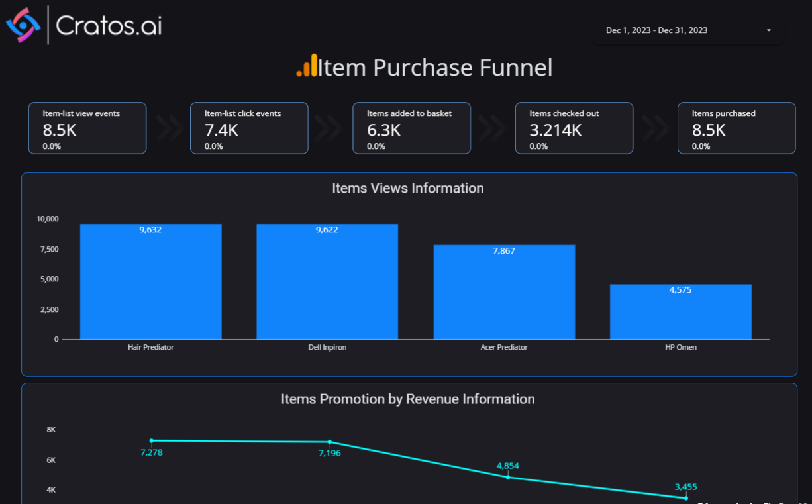Select the line chart point below 4,854
Screen dimensions: 812x504
pos(508,477)
